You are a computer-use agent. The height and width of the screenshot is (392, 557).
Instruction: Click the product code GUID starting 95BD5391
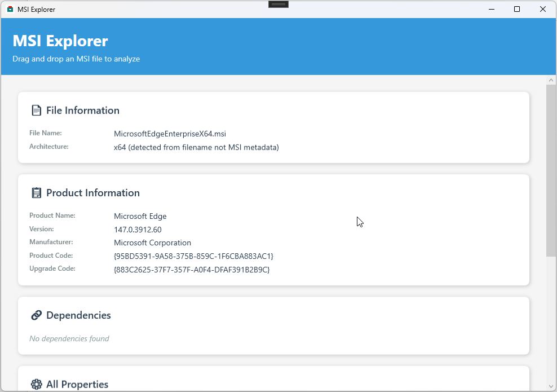(x=193, y=256)
